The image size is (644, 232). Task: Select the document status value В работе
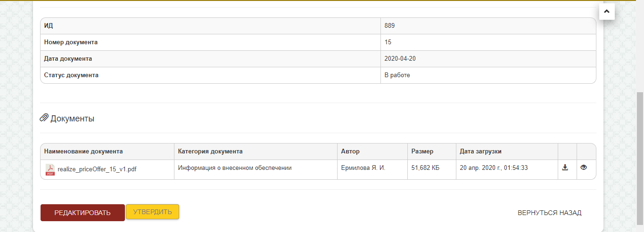pos(397,75)
